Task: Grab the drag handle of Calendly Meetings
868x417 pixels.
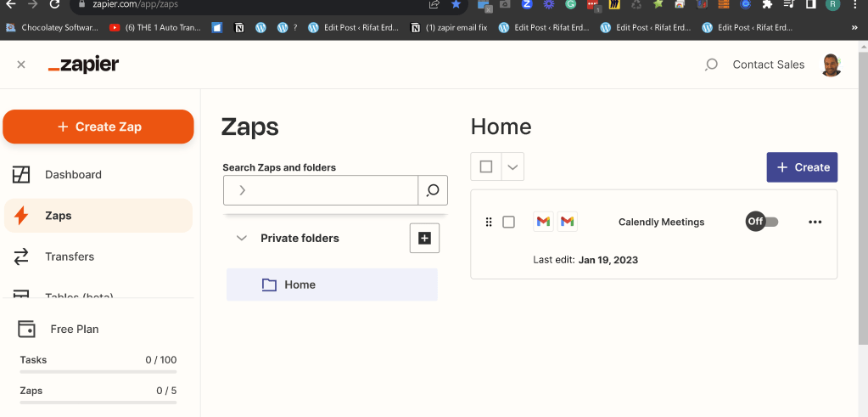Action: click(x=488, y=222)
